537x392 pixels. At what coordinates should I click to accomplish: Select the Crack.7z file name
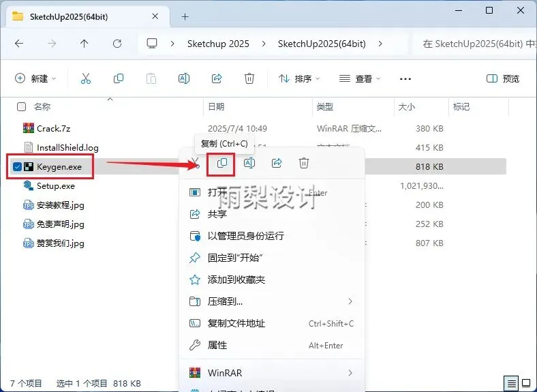point(53,128)
